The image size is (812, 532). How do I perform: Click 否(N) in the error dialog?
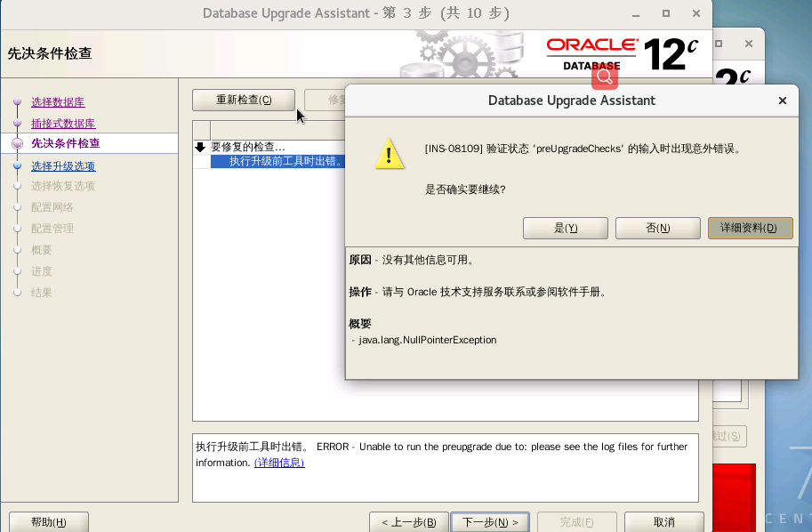click(657, 228)
